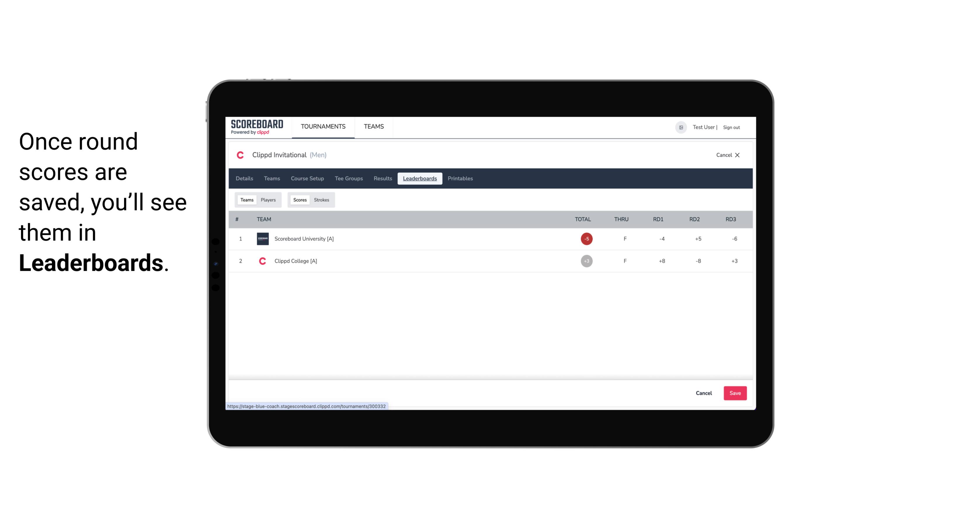This screenshot has height=527, width=980.
Task: Click the Clippd Invitational tournament icon
Action: tap(241, 155)
